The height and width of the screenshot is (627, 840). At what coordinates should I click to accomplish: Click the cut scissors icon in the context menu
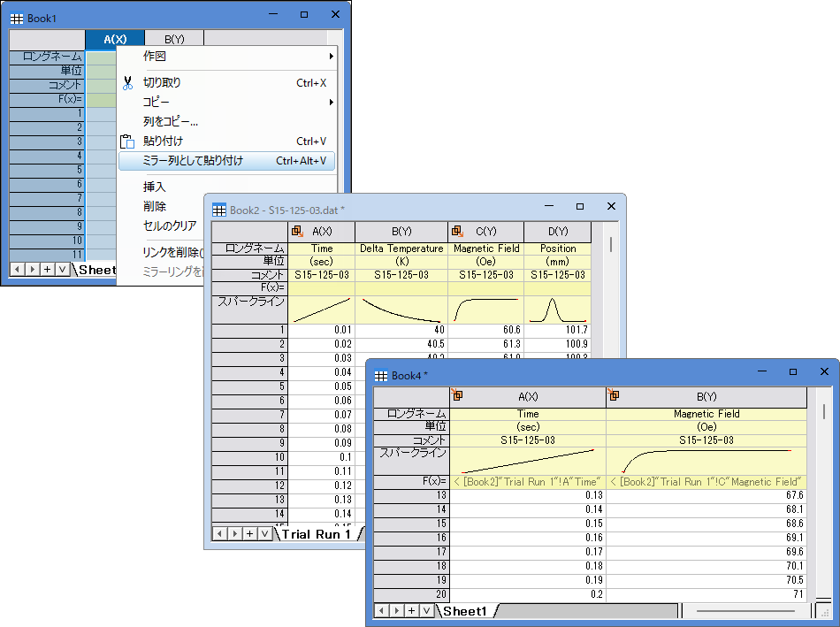click(x=127, y=82)
